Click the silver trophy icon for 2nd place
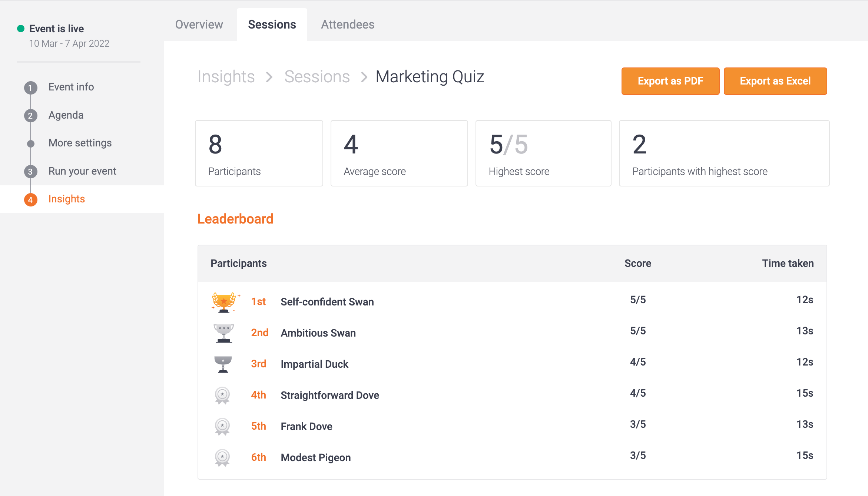Viewport: 868px width, 496px height. point(224,333)
